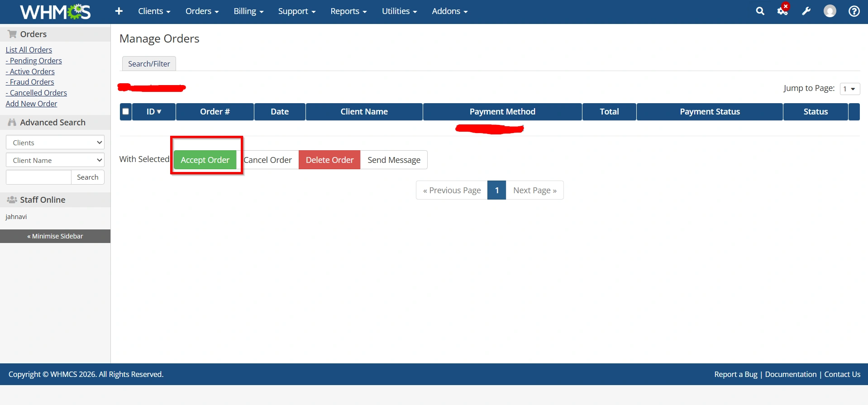Viewport: 868px width, 405px height.
Task: Sort by Status column header
Action: 816,112
